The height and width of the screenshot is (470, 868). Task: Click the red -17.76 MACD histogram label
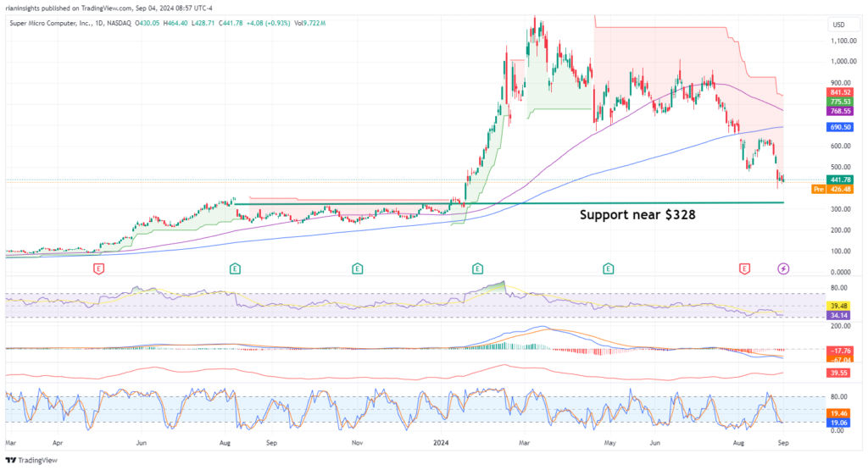pos(840,351)
